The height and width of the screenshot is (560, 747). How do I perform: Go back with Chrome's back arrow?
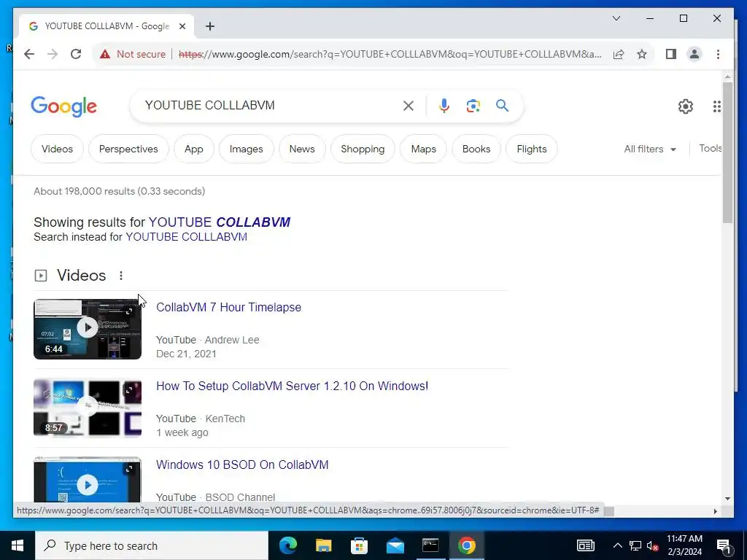[29, 54]
